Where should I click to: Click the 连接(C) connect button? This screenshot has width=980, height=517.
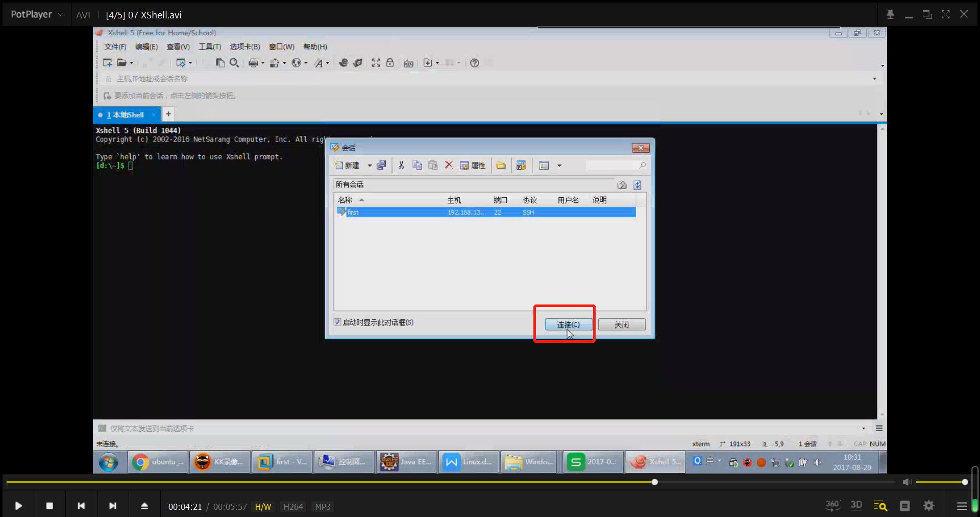pos(568,324)
